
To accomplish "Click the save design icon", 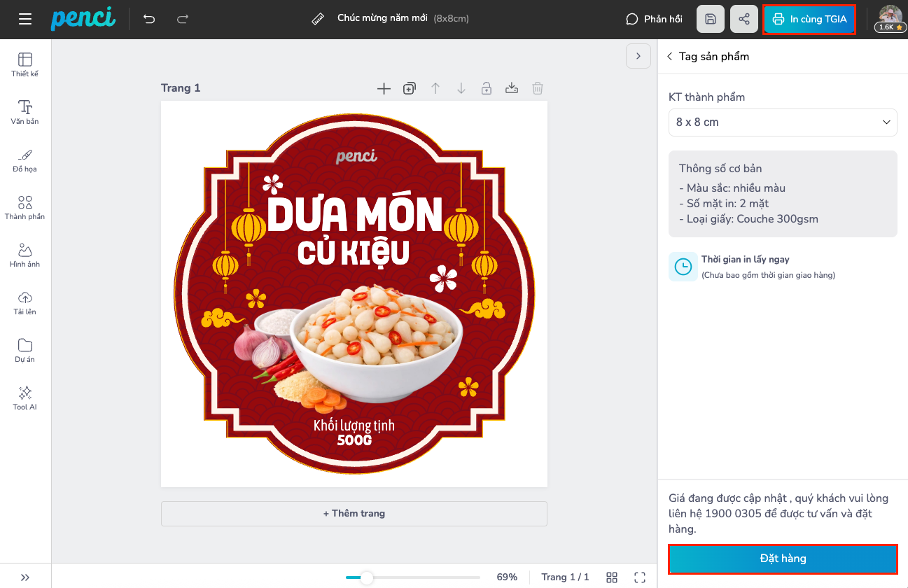I will [710, 19].
